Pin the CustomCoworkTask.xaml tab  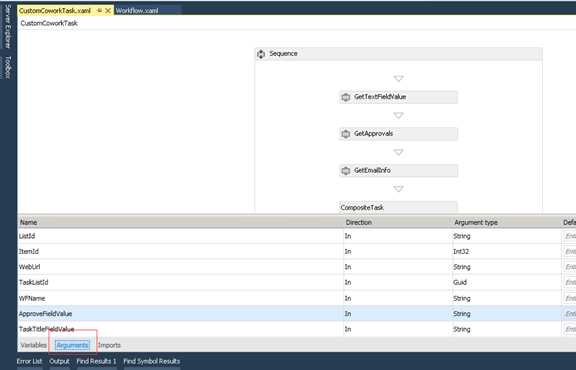[x=100, y=11]
